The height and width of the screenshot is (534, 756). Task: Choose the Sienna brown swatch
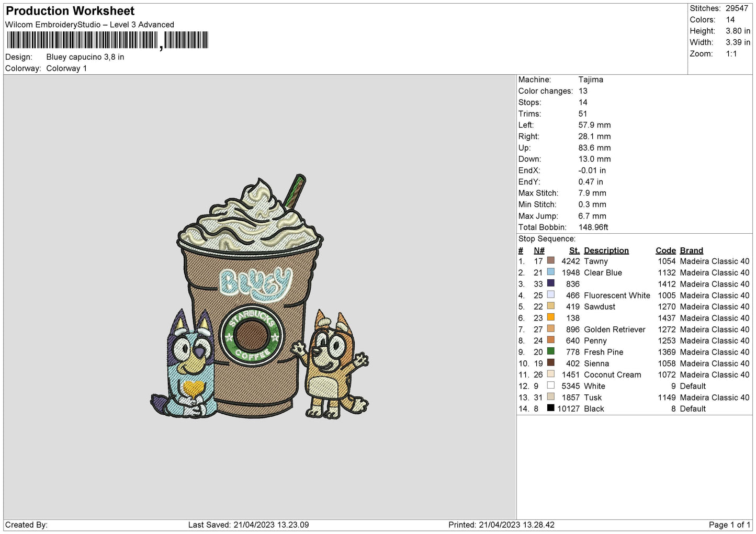point(550,363)
